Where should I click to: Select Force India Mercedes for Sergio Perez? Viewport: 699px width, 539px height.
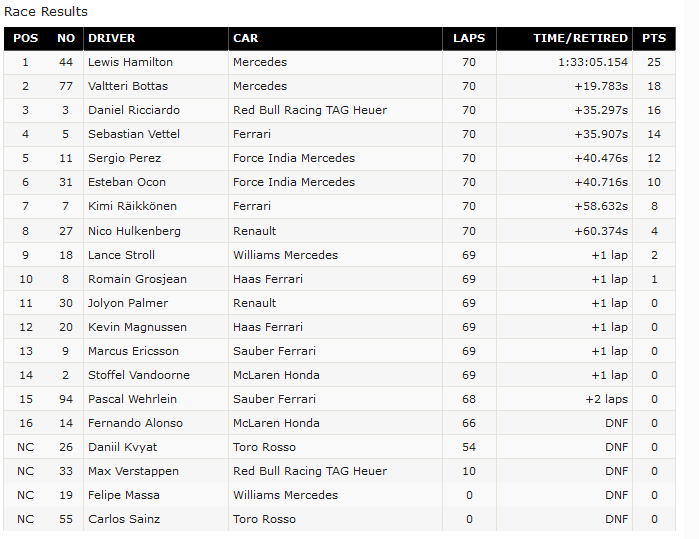(294, 158)
